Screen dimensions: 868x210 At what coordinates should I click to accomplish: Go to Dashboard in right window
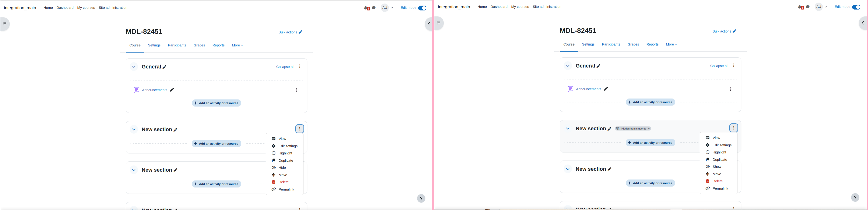click(499, 7)
